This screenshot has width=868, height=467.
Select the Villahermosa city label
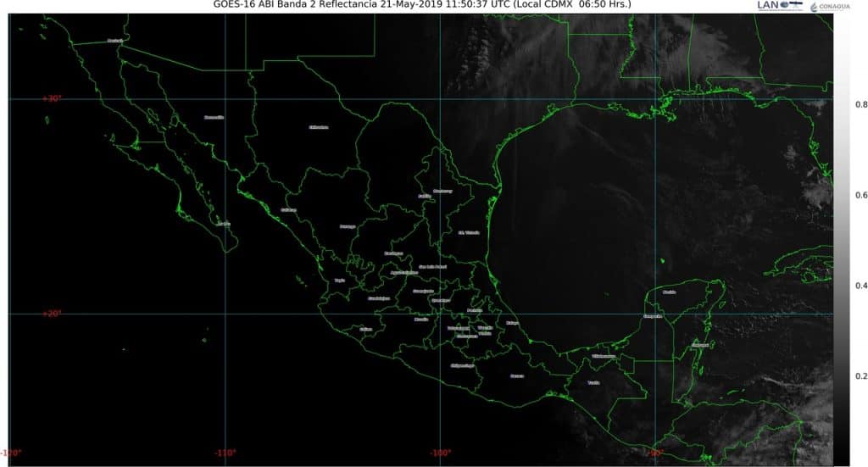coord(604,357)
